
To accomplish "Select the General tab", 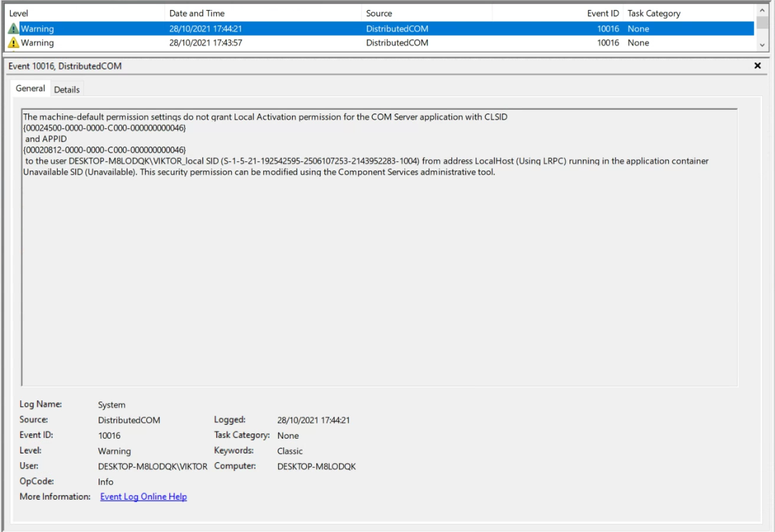I will click(30, 89).
